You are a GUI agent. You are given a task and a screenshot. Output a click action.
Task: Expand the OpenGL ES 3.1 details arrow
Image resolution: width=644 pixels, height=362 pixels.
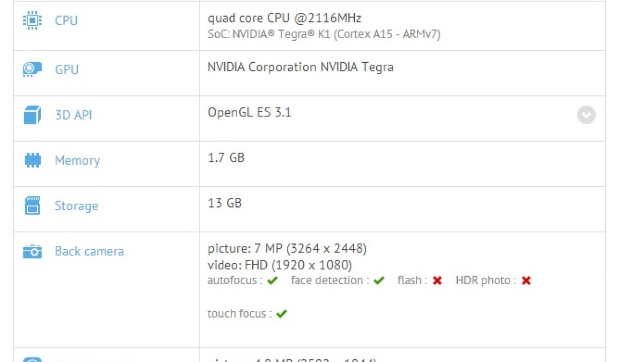[586, 115]
